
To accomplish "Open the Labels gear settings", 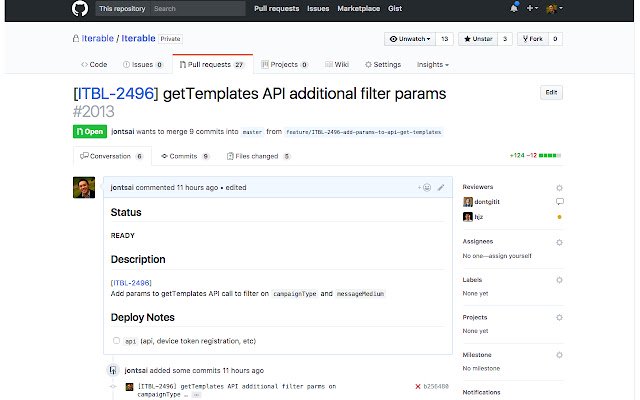I will point(559,280).
